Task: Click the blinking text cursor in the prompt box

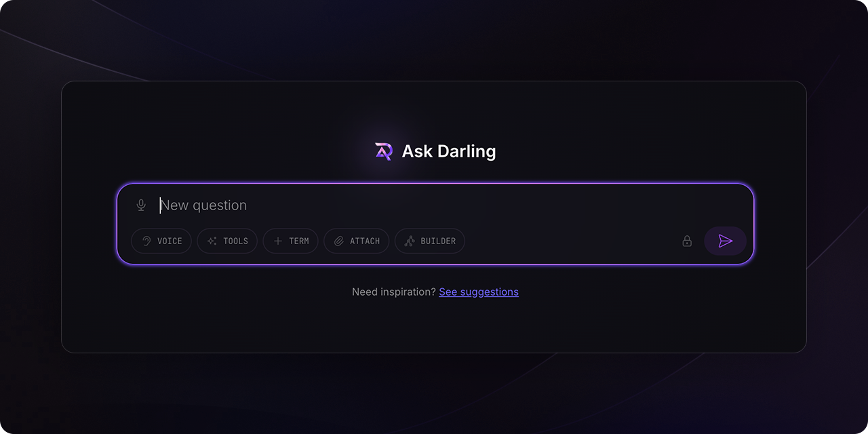Action: point(161,205)
